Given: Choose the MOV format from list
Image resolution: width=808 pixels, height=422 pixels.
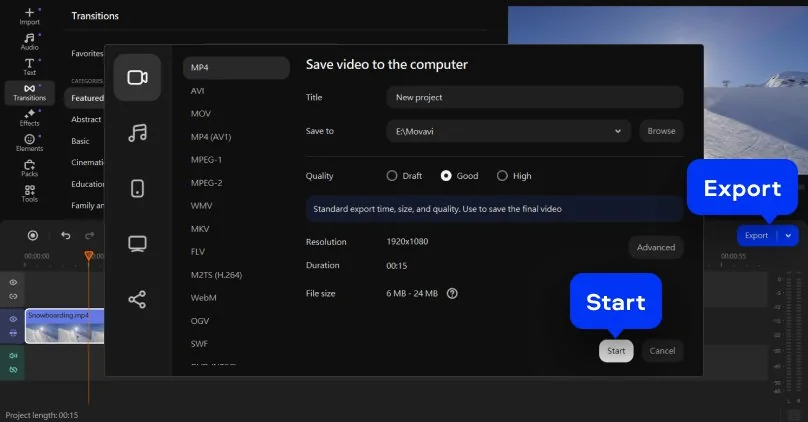Looking at the screenshot, I should coord(201,113).
